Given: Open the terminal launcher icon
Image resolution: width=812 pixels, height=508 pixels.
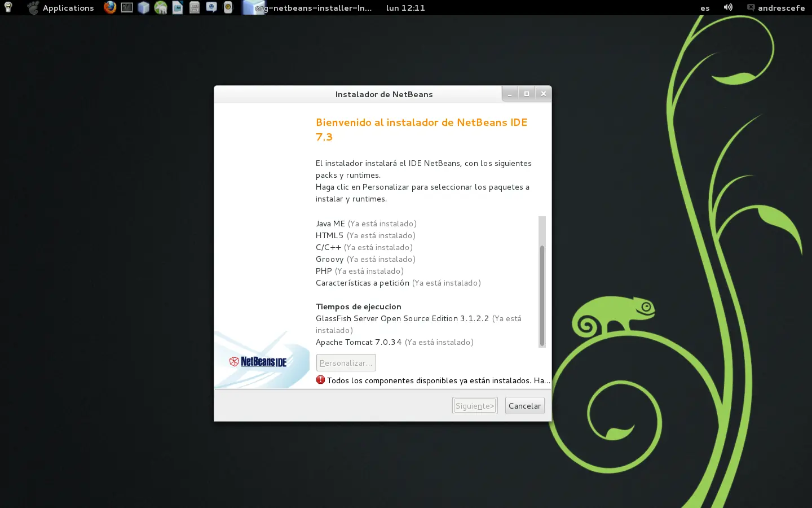Looking at the screenshot, I should tap(127, 7).
